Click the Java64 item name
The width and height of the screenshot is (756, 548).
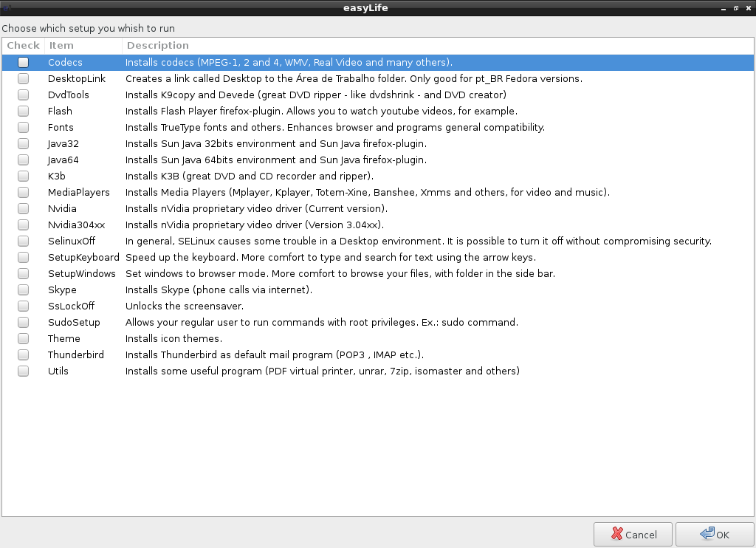pyautogui.click(x=63, y=160)
